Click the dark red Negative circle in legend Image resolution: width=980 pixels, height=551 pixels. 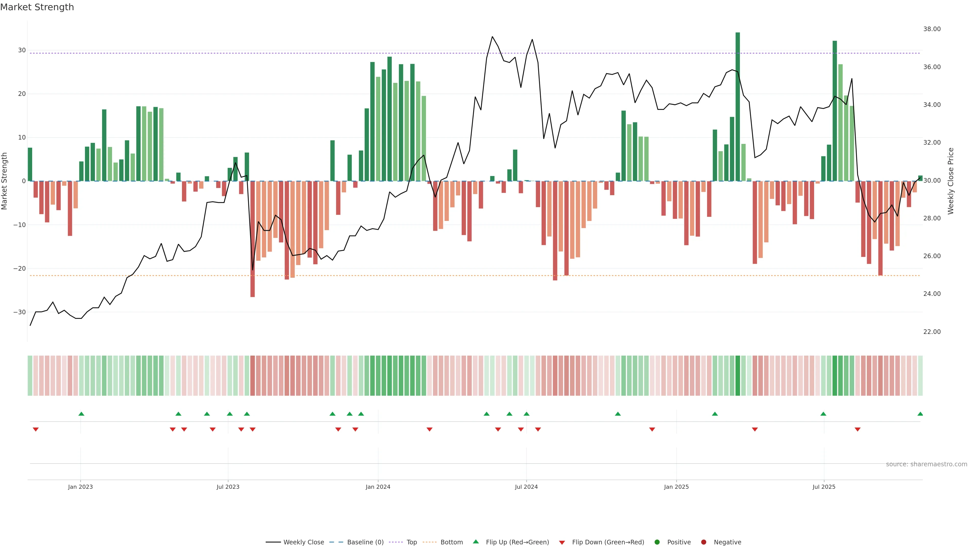[x=703, y=542]
